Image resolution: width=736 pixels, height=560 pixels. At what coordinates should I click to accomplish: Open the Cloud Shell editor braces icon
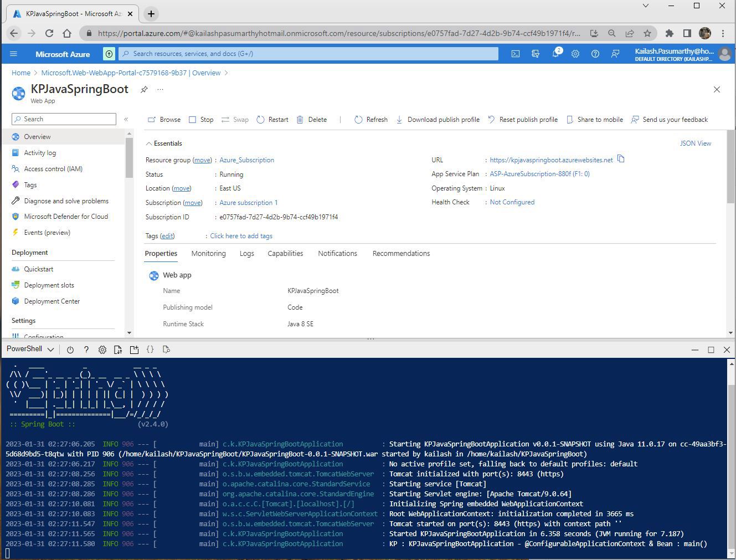click(x=150, y=350)
